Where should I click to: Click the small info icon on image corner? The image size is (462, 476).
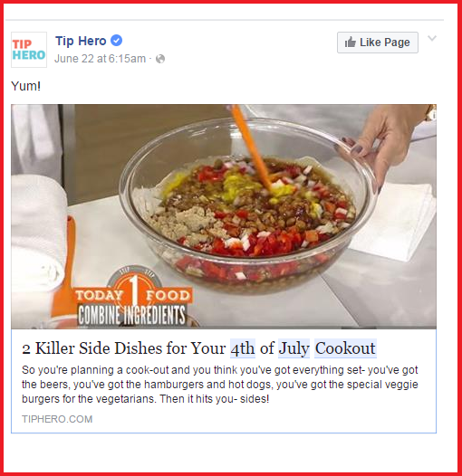click(x=433, y=115)
